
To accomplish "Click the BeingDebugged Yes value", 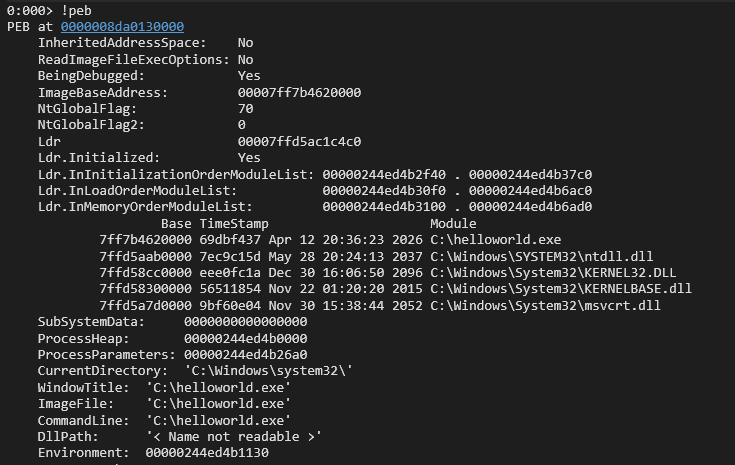I will coord(249,76).
